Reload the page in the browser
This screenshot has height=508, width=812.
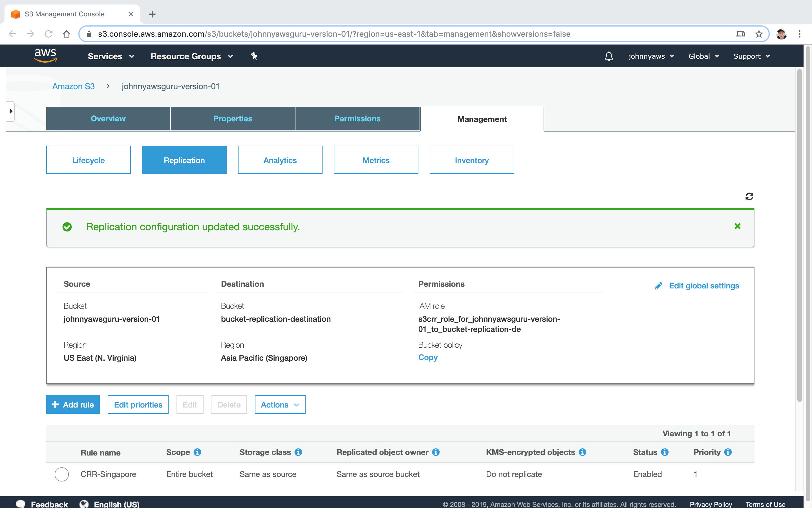tap(49, 34)
